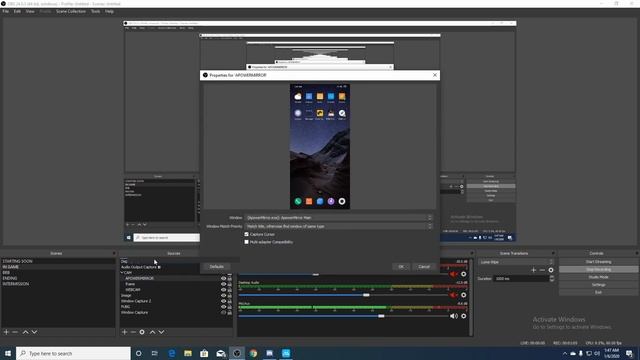Click OK in Properties dialog
The width and height of the screenshot is (640, 360).
401,267
